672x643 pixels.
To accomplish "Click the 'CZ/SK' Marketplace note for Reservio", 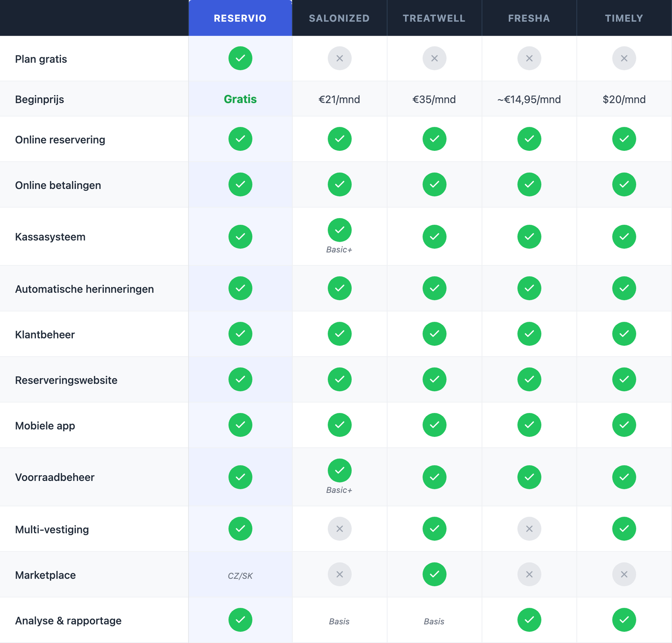I will point(240,576).
